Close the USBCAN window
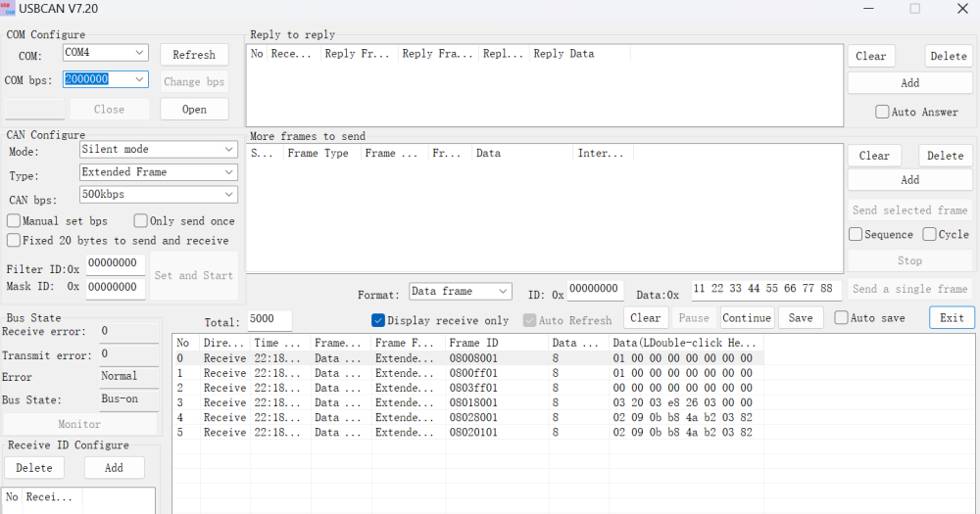Viewport: 980px width, 514px height. (962, 8)
